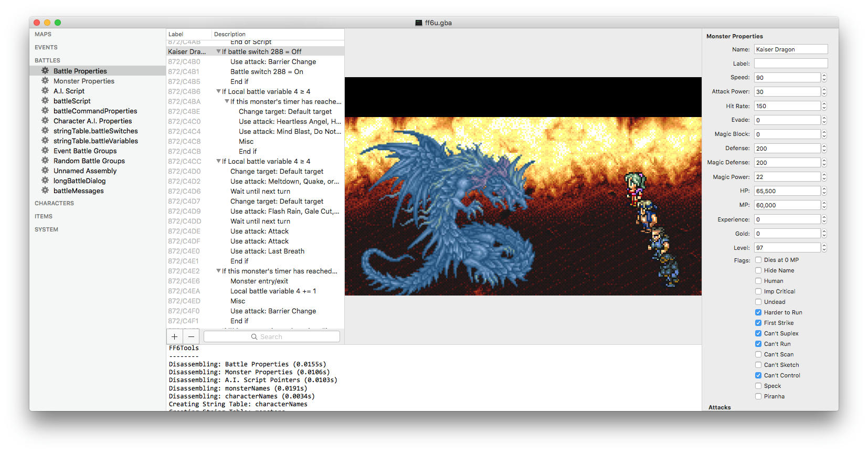Viewport: 868px width, 453px height.
Task: Toggle the Can't Control checkbox
Action: 758,375
